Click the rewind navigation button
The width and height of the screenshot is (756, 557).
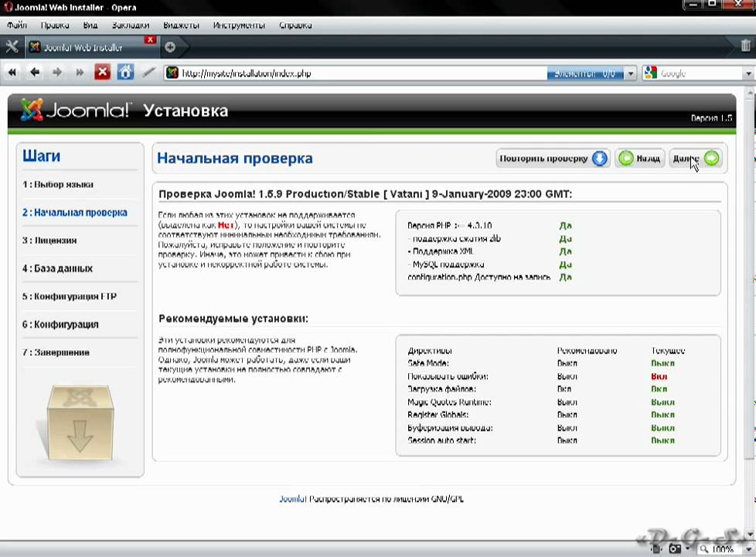(x=12, y=73)
